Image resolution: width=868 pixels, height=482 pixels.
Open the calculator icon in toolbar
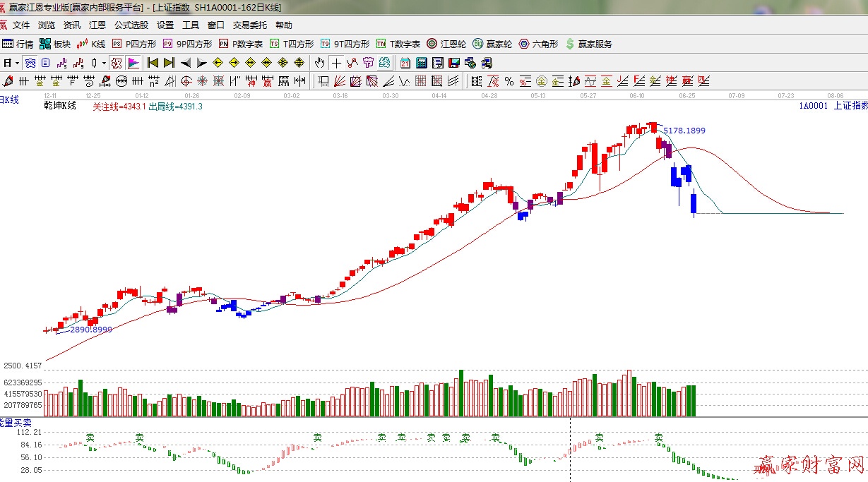[421, 63]
